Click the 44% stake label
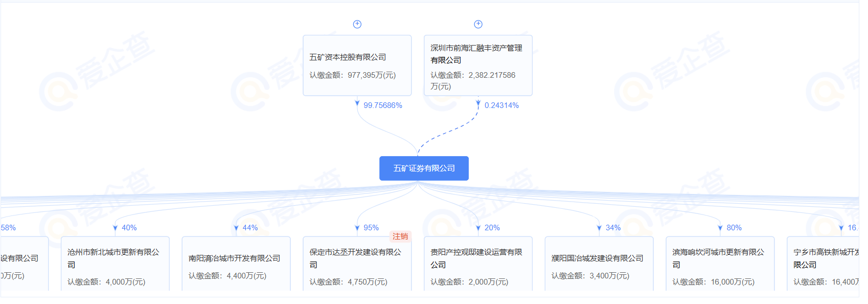 pos(250,228)
